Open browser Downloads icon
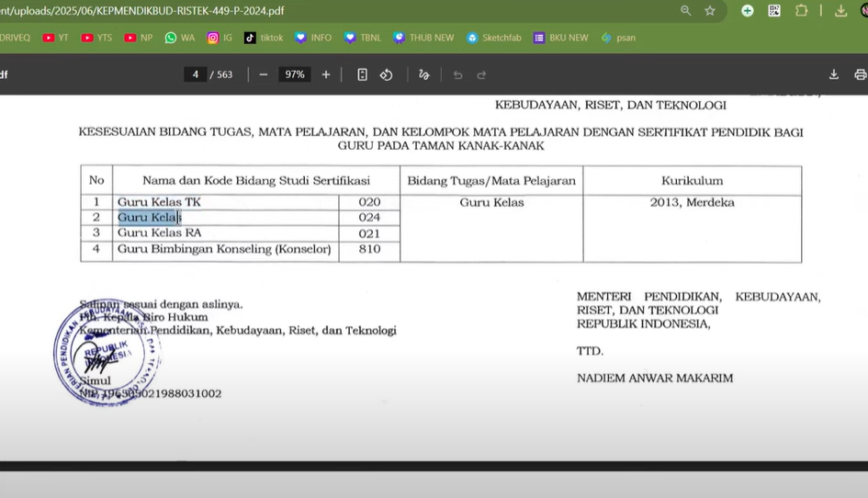The image size is (868, 498). (x=840, y=10)
